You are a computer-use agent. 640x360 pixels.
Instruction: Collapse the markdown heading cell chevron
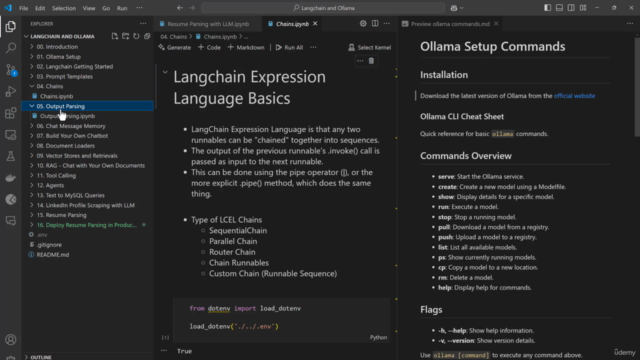165,72
